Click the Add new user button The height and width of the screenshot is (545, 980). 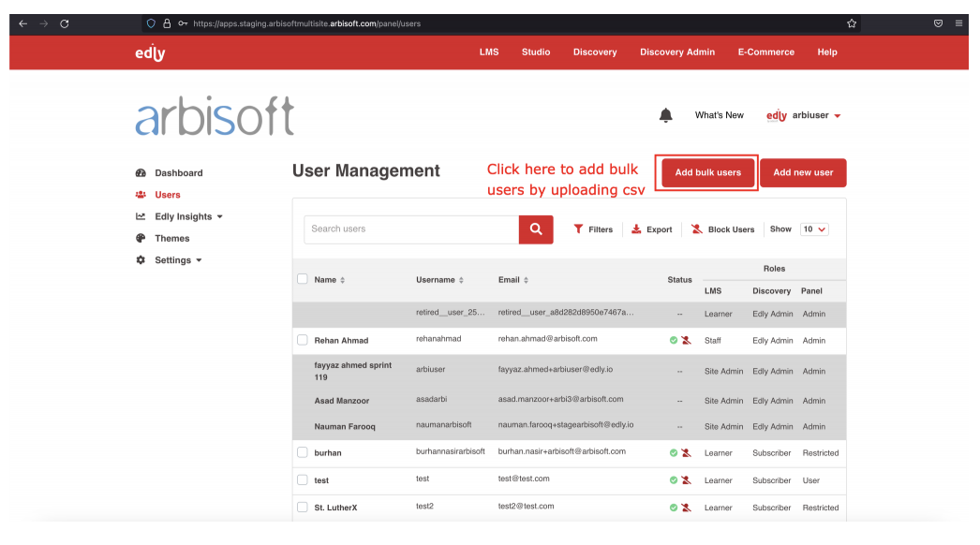(803, 172)
